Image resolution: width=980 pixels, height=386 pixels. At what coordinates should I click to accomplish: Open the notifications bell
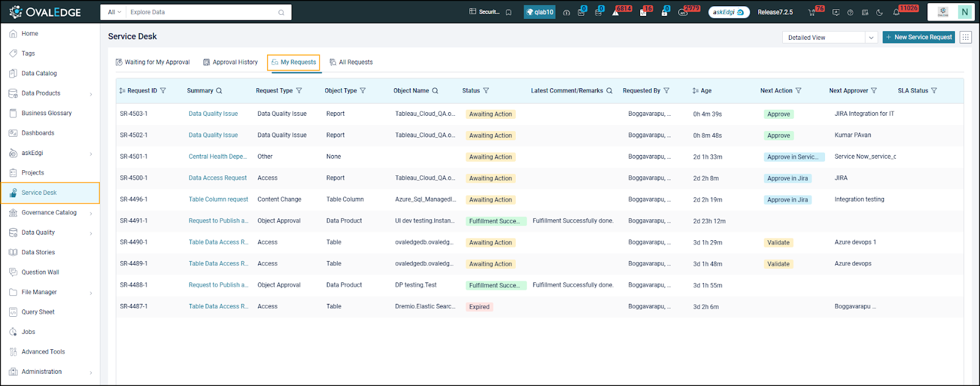(x=897, y=12)
